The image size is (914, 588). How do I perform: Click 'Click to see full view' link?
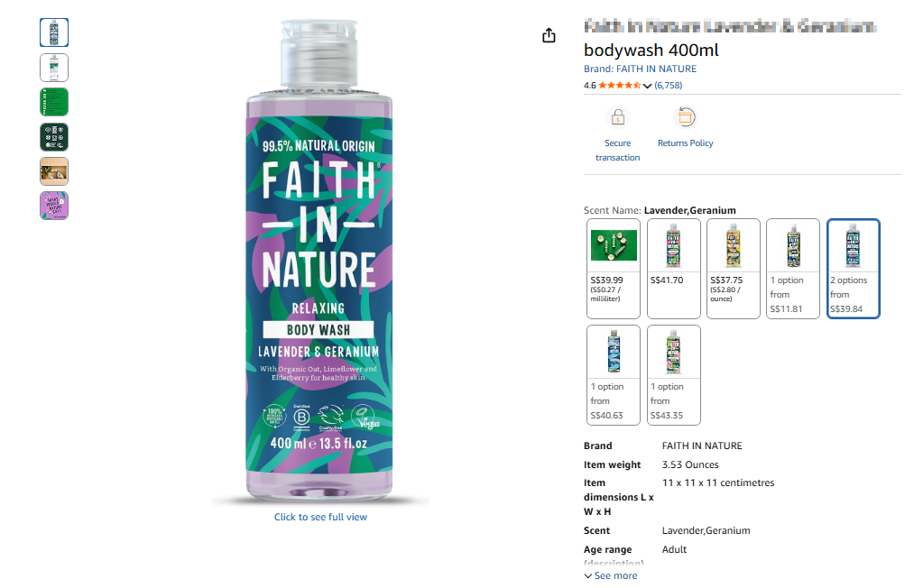320,517
